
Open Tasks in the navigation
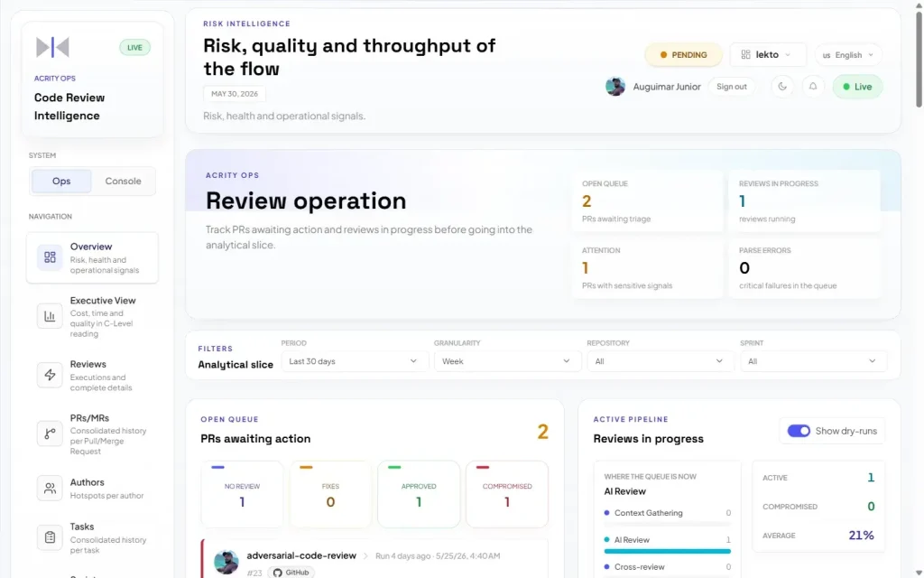[x=92, y=538]
